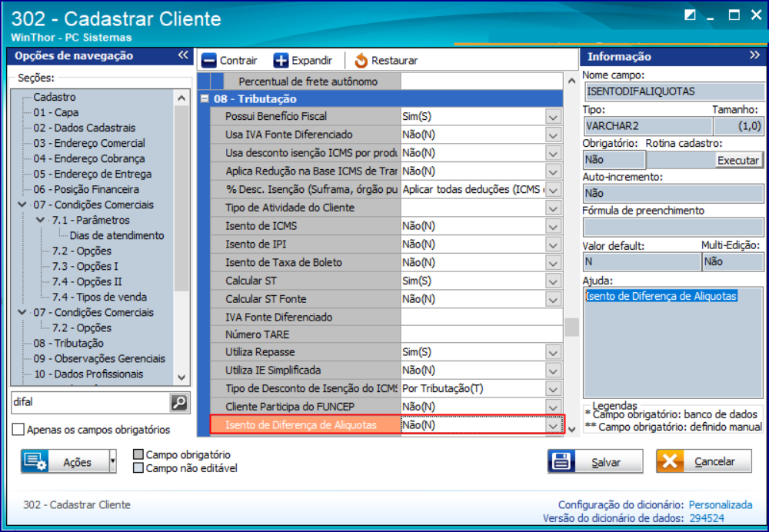Open the Cliente Participa do FUNCEP dropdown

(553, 407)
